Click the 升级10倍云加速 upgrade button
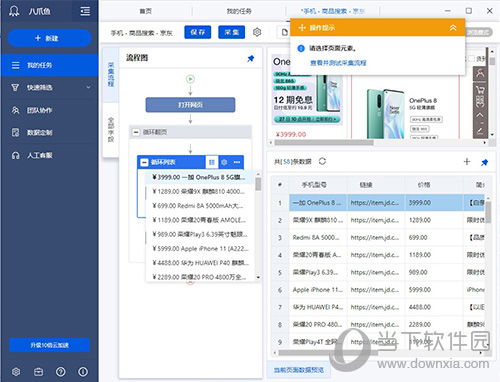 pos(49,345)
